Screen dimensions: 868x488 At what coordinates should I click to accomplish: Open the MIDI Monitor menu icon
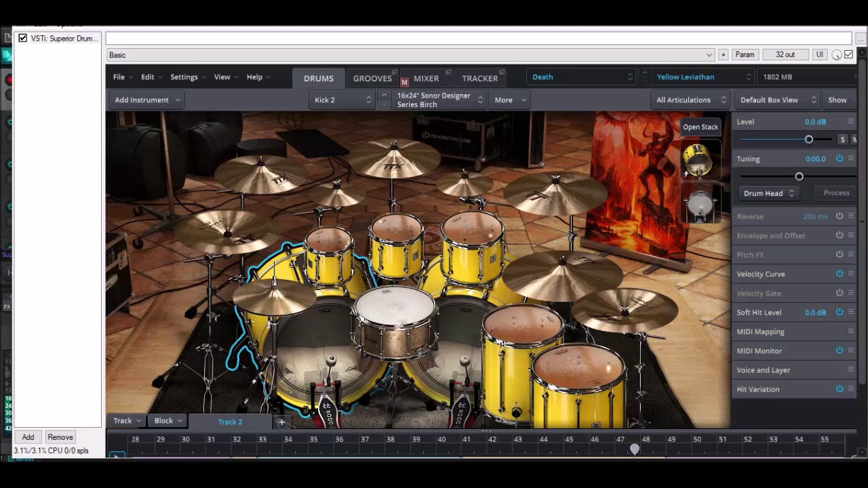click(851, 350)
